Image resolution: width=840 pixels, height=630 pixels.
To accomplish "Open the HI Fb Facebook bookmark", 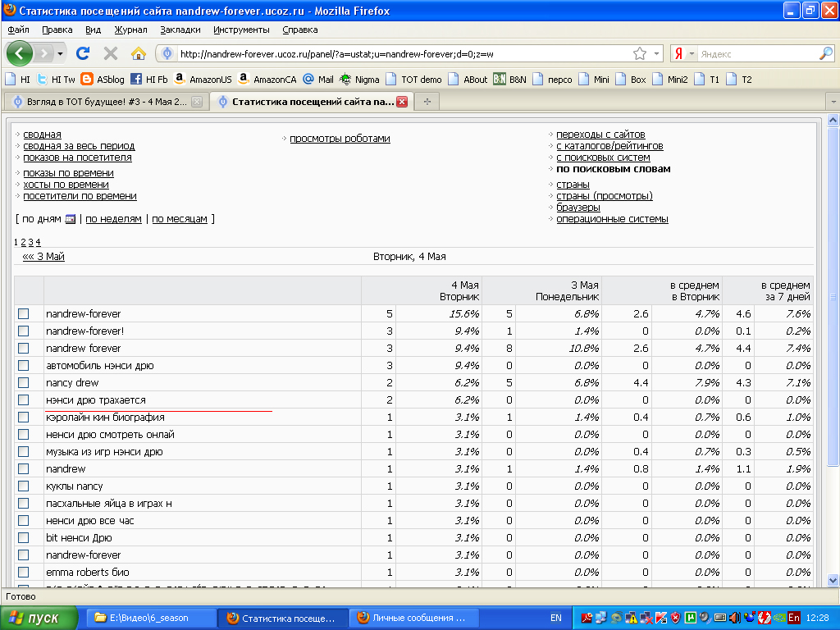I will pos(149,80).
